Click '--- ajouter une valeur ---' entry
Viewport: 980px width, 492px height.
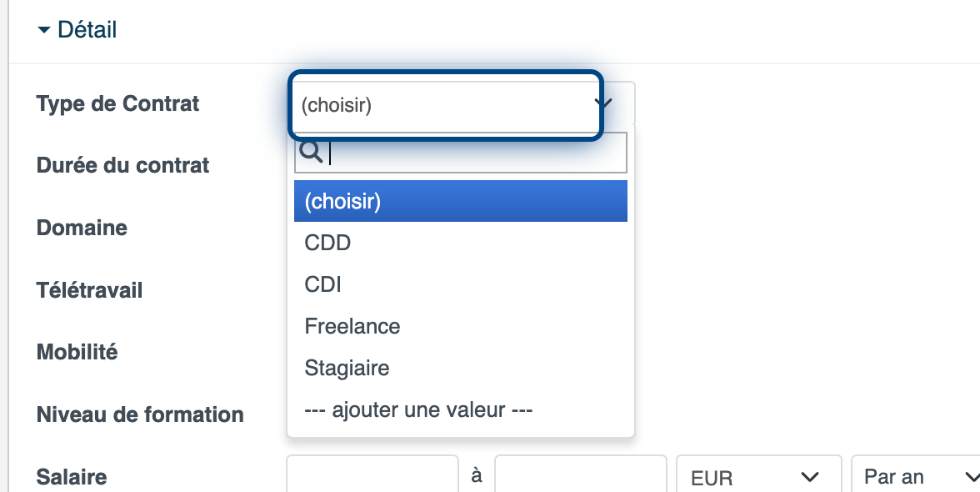click(x=418, y=409)
